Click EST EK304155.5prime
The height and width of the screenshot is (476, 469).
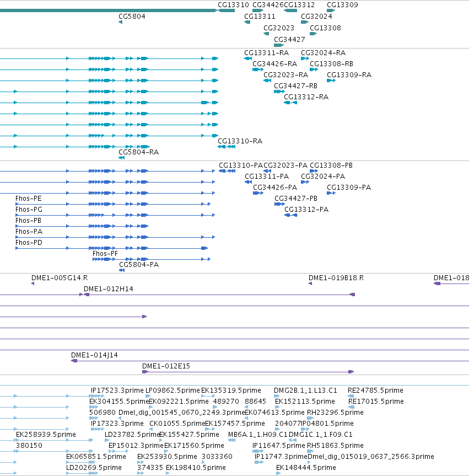coord(119,402)
